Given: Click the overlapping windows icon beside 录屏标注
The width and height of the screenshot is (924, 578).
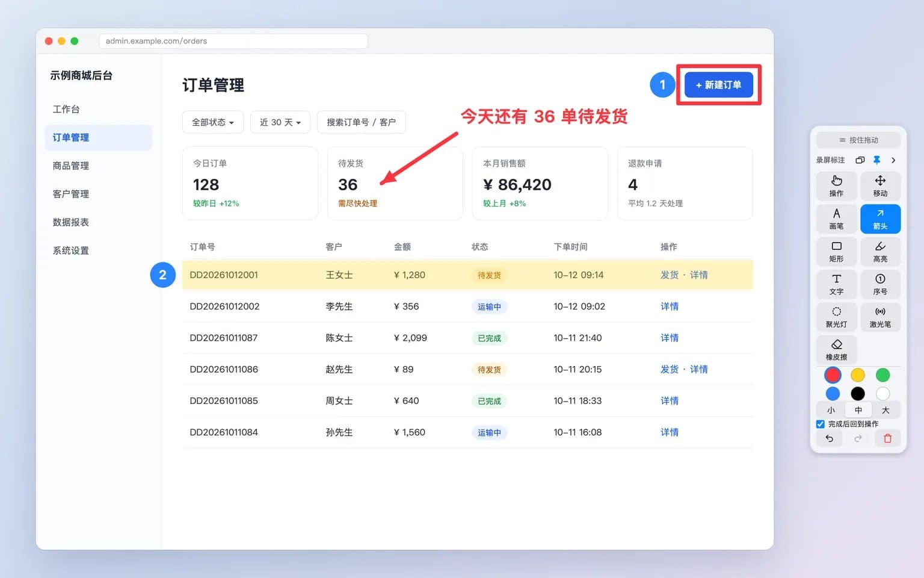Looking at the screenshot, I should 860,160.
